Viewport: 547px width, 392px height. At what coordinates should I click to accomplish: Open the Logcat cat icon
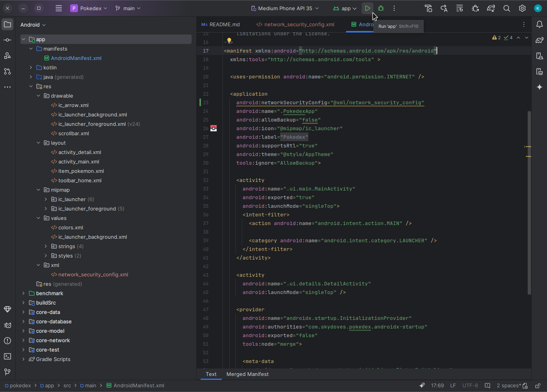(7, 325)
